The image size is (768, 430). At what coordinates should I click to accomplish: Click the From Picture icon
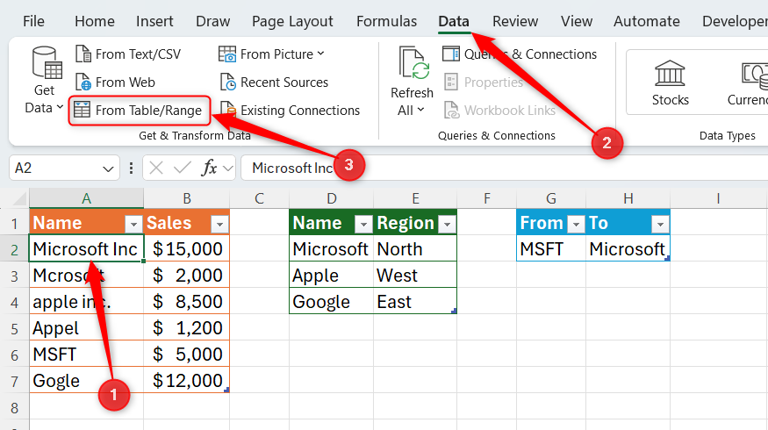point(227,54)
